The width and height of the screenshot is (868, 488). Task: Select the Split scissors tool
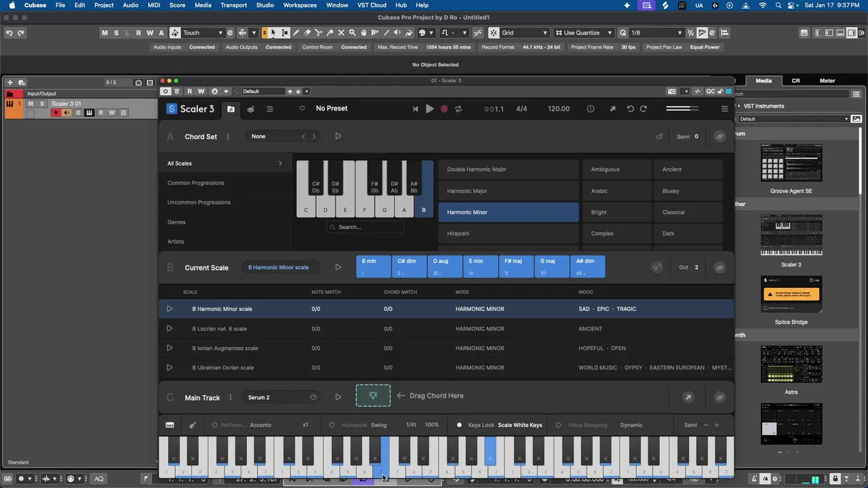point(319,33)
